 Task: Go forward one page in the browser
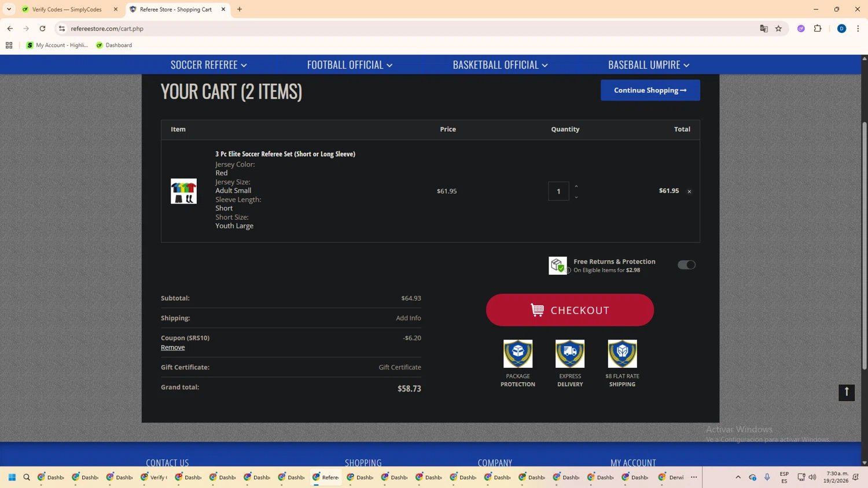coord(26,28)
